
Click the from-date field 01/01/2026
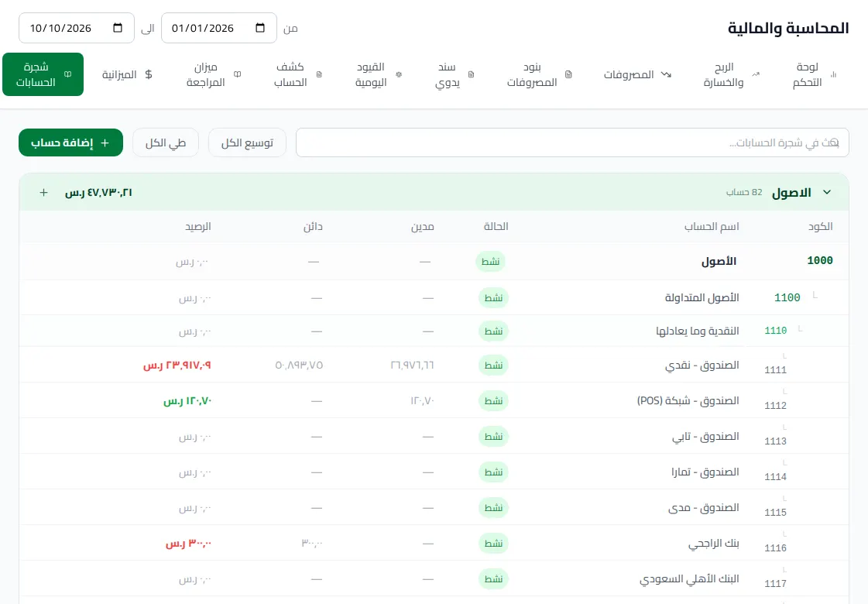pyautogui.click(x=218, y=28)
